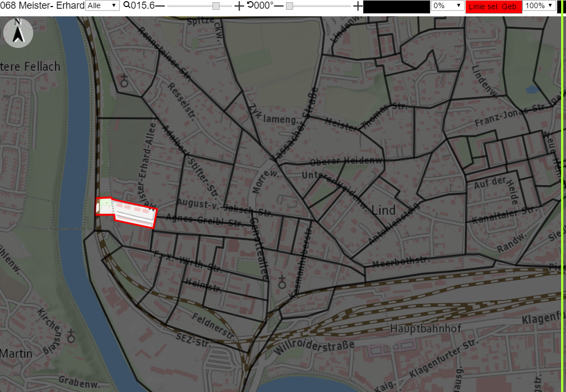Image resolution: width=566 pixels, height=392 pixels.
Task: Click the church symbol near Rennsteiner Str.
Action: pyautogui.click(x=124, y=81)
